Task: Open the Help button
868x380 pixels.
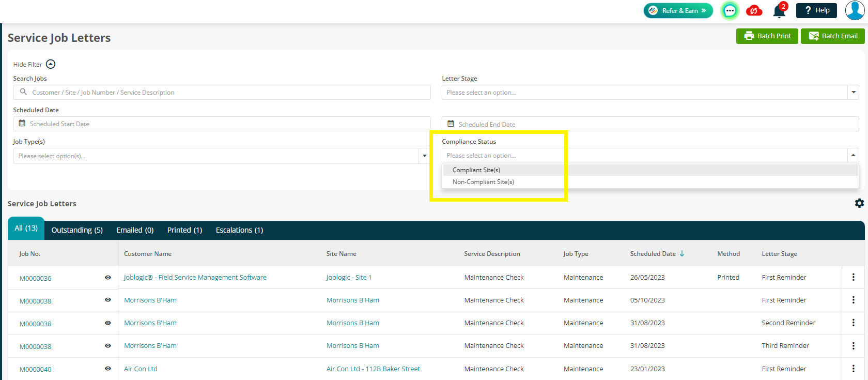Action: (x=816, y=10)
